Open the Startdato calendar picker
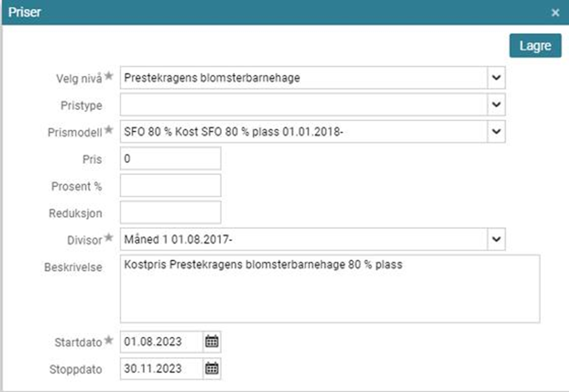Viewport: 569px width, 392px height. 212,341
